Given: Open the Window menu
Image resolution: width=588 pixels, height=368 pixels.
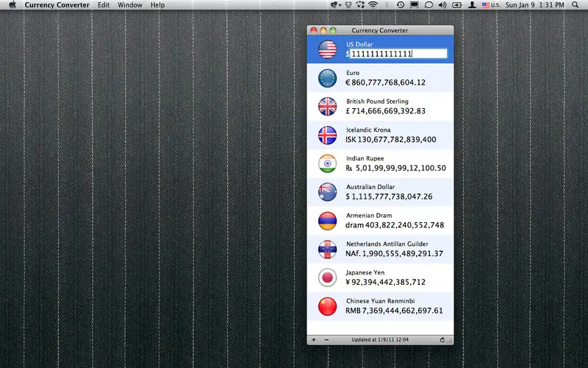Looking at the screenshot, I should point(130,5).
